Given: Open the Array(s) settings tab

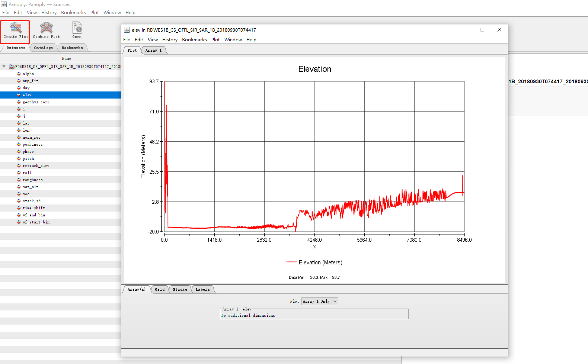Looking at the screenshot, I should click(x=137, y=289).
